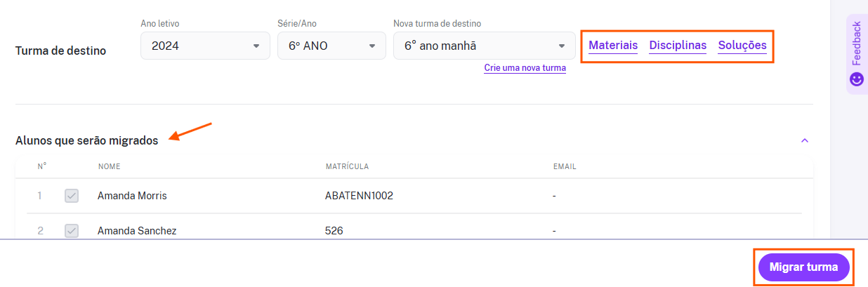The width and height of the screenshot is (868, 287).
Task: Open the Soluções link
Action: [742, 46]
